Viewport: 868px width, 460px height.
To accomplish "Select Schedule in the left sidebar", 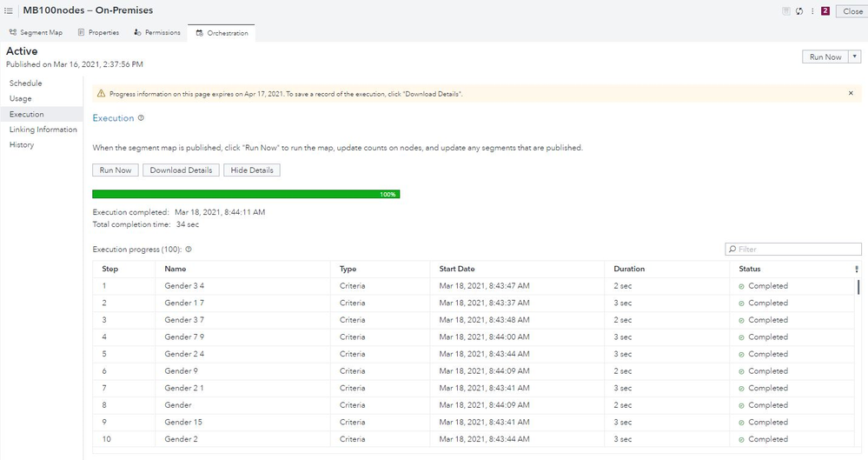I will 25,83.
